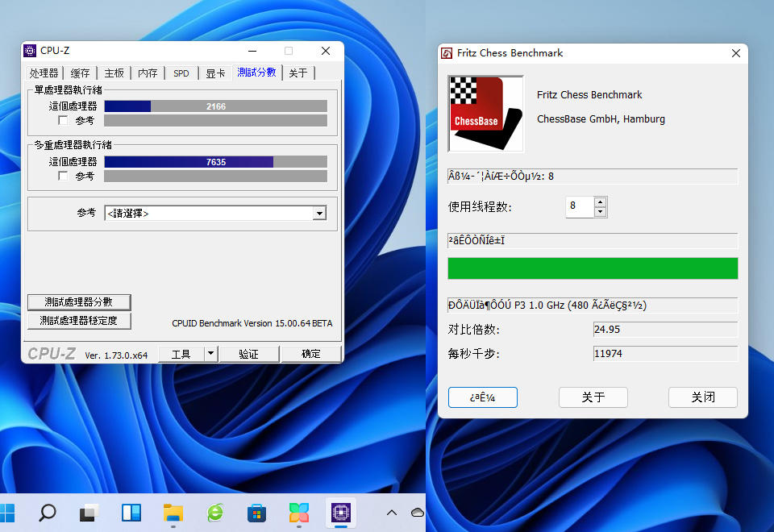Open Microsoft Store from taskbar
The width and height of the screenshot is (774, 532).
click(256, 513)
